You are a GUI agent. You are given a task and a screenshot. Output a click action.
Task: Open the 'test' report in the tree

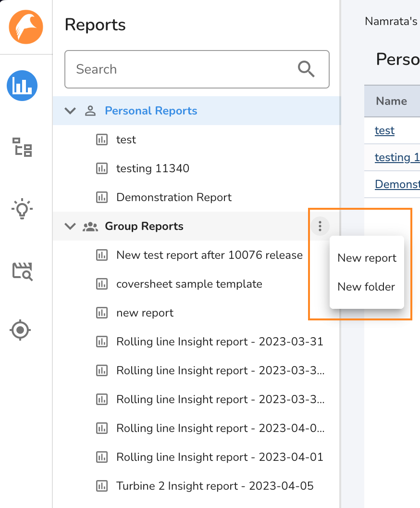[x=126, y=140]
